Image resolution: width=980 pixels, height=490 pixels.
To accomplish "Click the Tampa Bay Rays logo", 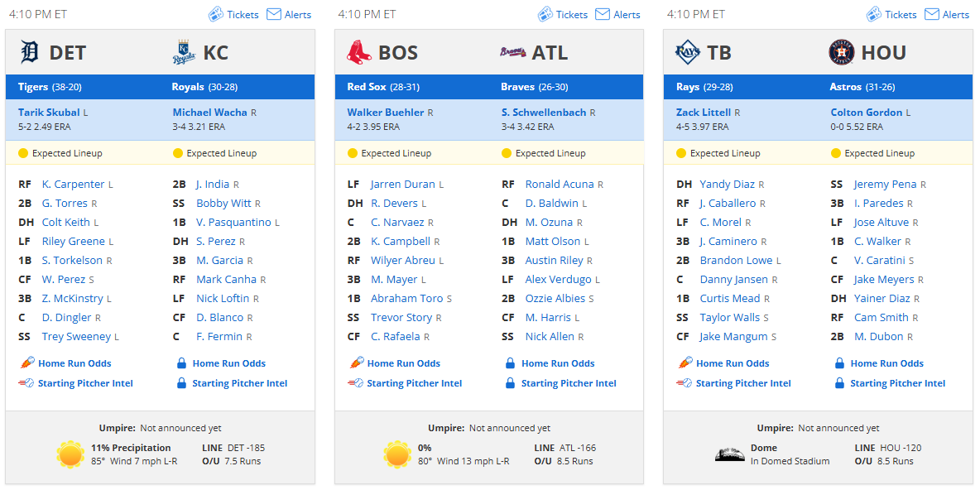I will [x=688, y=52].
